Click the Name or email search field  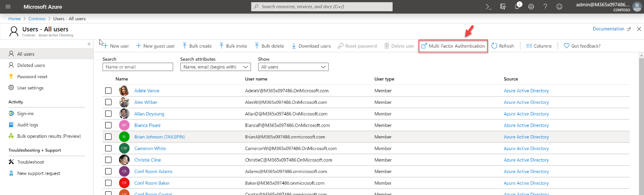pos(138,67)
